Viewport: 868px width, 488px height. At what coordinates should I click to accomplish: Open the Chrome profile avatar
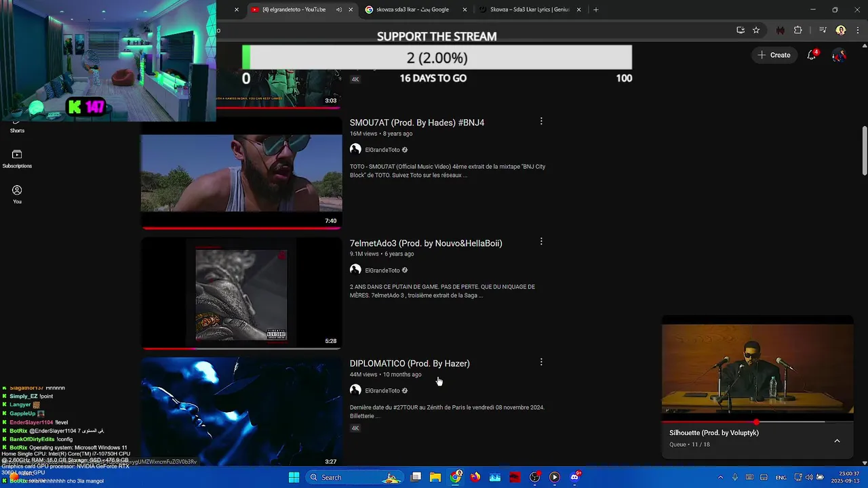[841, 30]
